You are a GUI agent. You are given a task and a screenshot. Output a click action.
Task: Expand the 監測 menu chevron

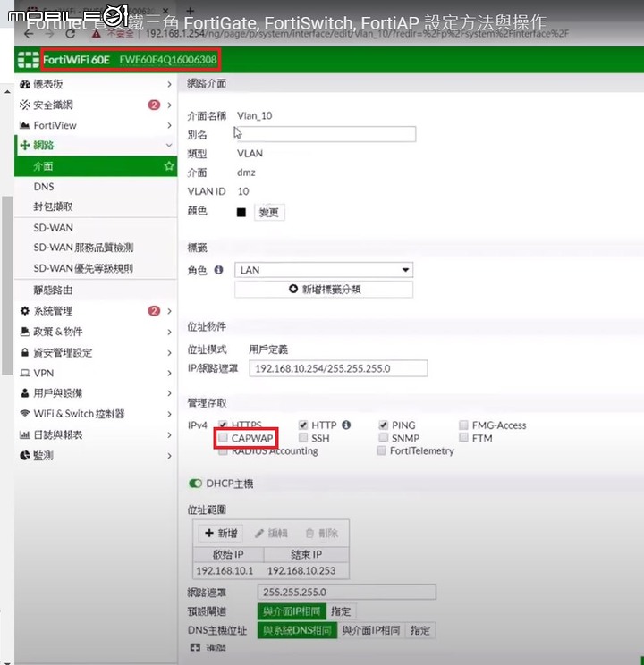tap(169, 456)
